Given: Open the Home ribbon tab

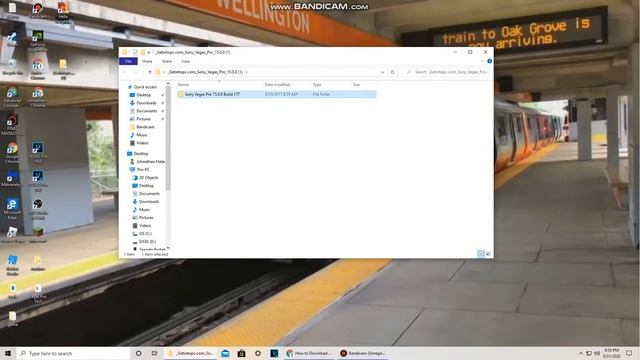Looking at the screenshot, I should (147, 61).
